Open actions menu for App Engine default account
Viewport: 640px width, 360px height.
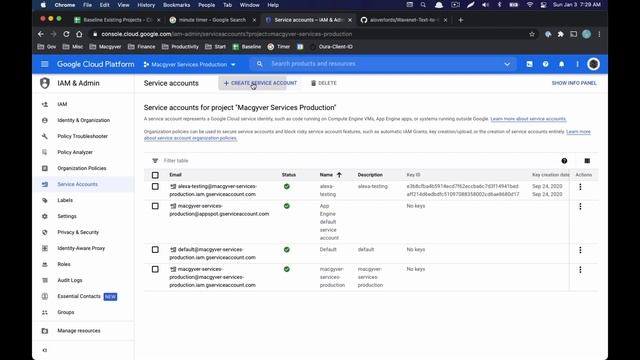point(580,207)
